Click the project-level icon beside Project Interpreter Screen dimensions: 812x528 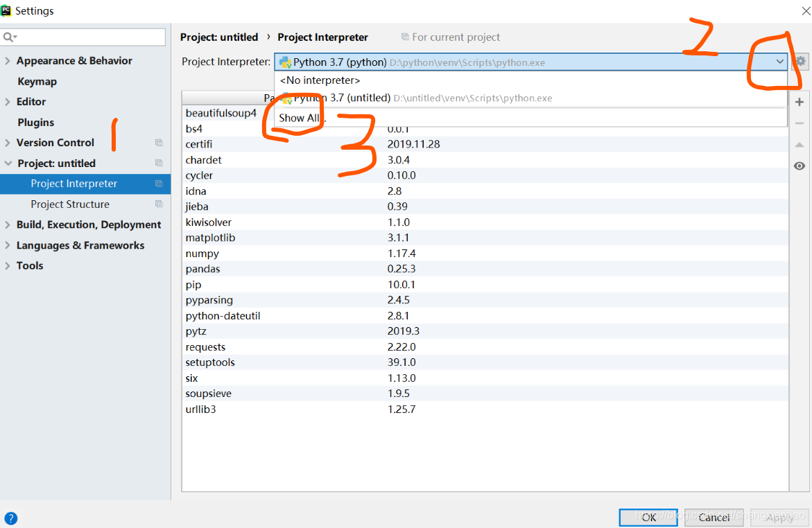click(x=159, y=184)
